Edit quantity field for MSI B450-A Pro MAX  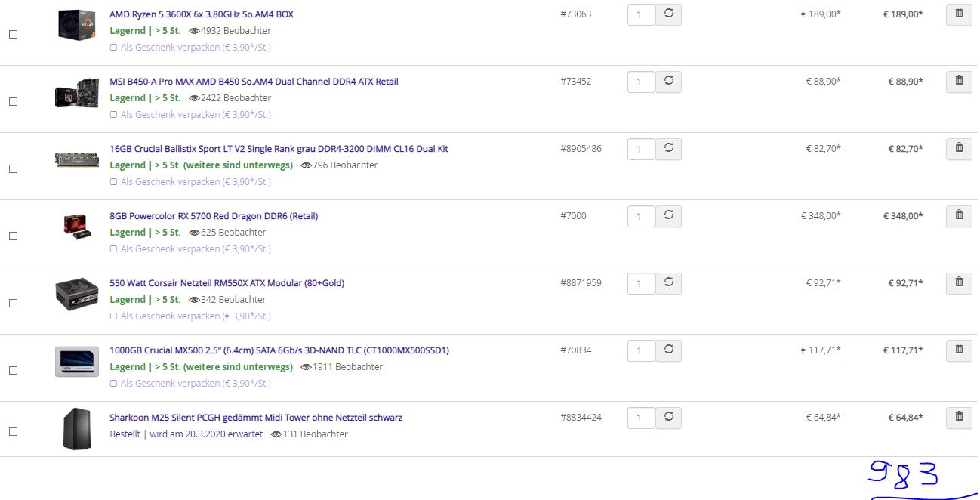point(641,82)
